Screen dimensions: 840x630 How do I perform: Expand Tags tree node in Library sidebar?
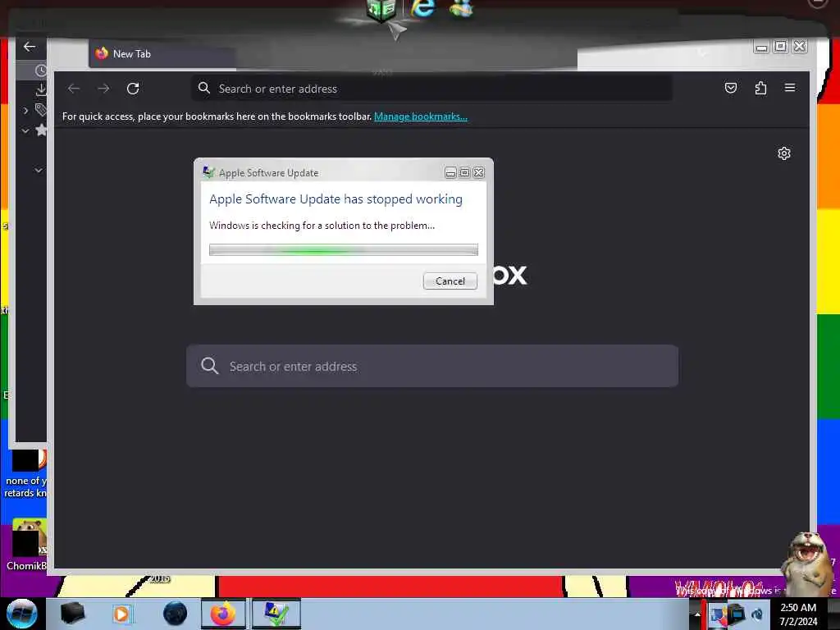[25, 111]
